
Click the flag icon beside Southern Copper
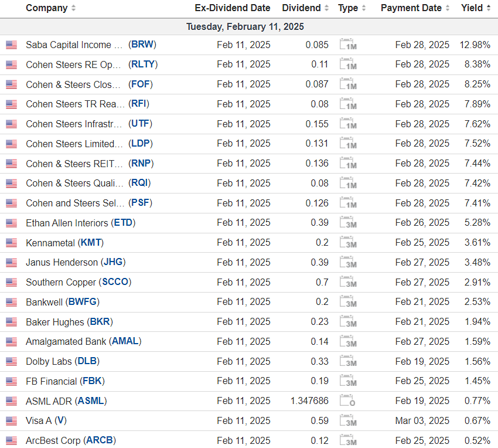pyautogui.click(x=12, y=282)
